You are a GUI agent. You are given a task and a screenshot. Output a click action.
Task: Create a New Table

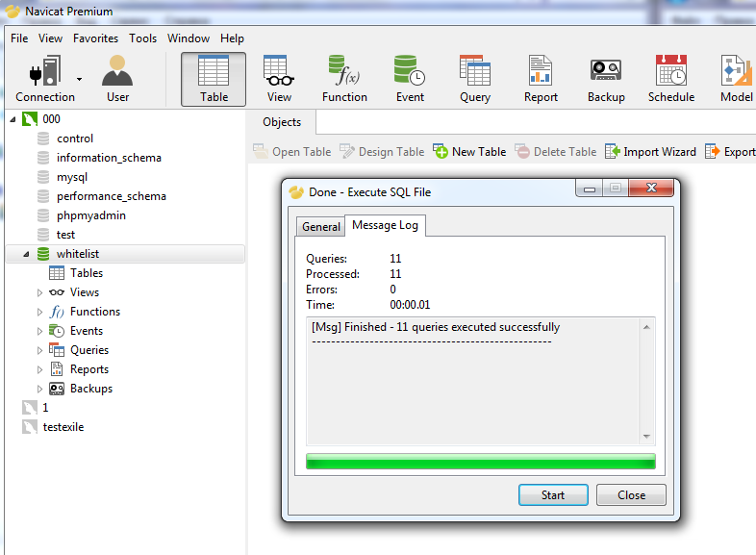(x=469, y=151)
